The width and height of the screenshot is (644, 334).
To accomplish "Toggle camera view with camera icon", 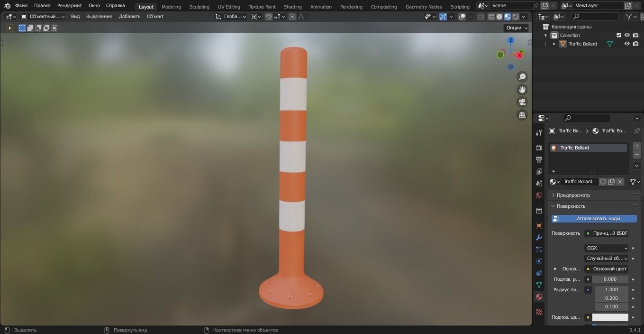I will (522, 102).
